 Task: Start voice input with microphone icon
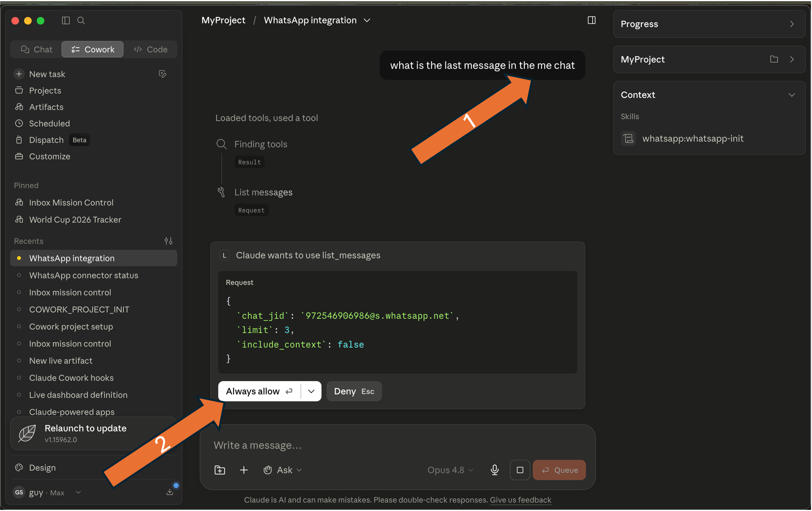point(495,469)
